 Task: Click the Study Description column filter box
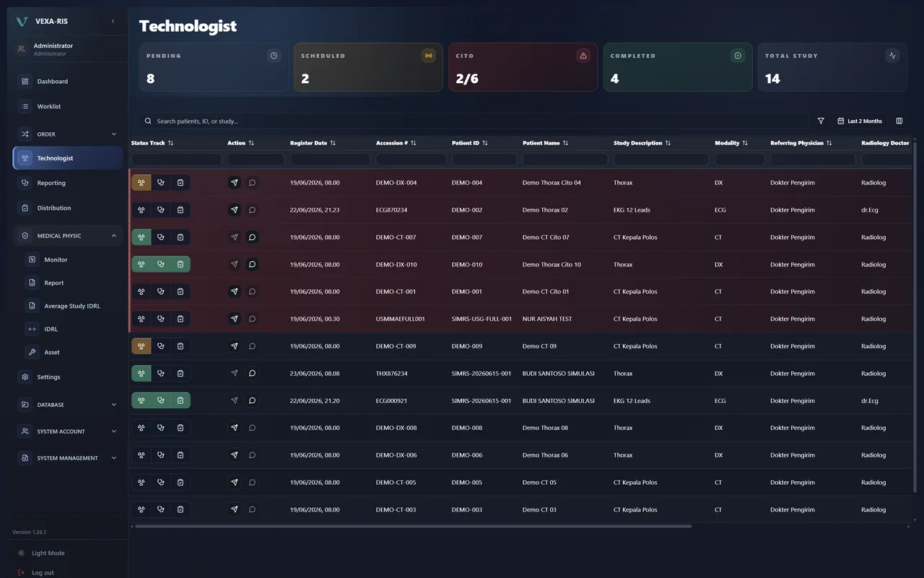661,160
